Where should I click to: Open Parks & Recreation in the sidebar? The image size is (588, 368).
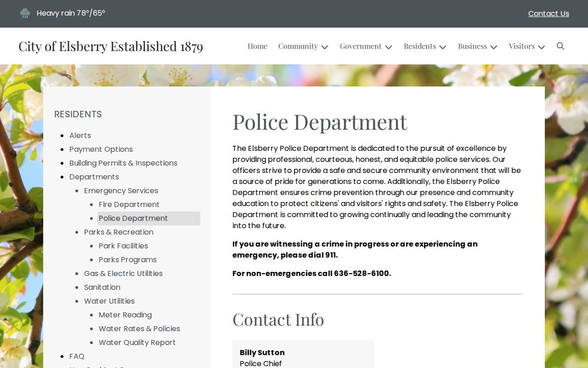(x=119, y=232)
